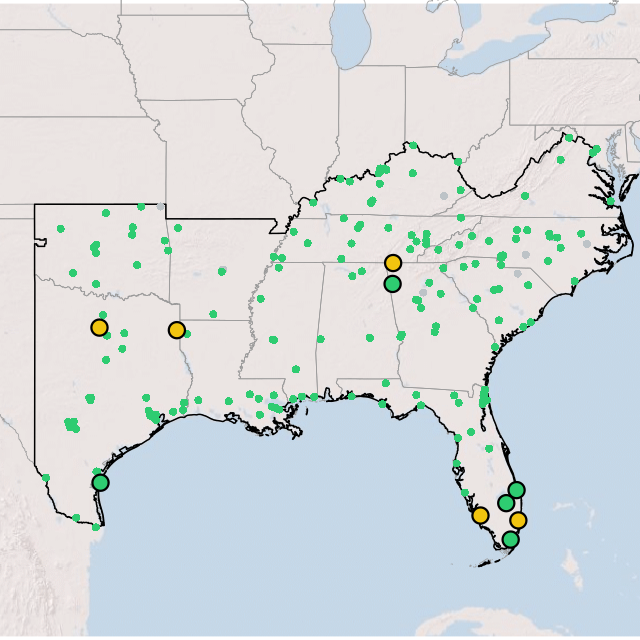
Task: Click yellow marker on Florida's southwest coast
Action: coord(480,516)
